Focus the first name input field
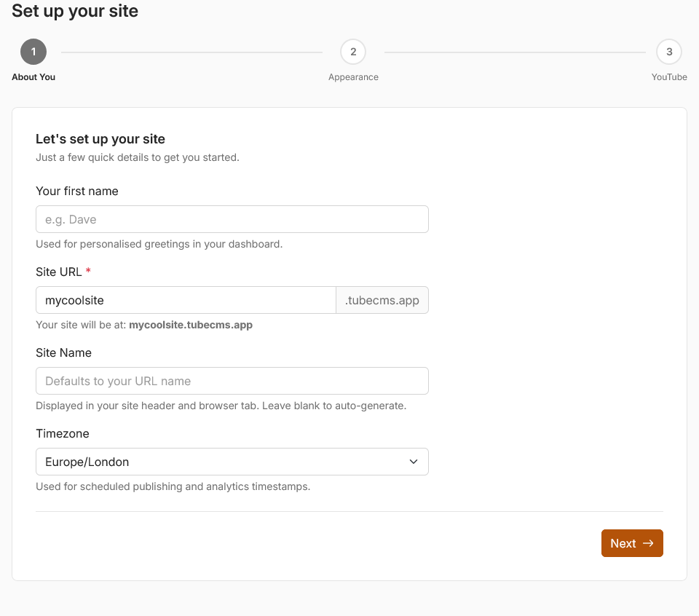The height and width of the screenshot is (616, 699). (232, 218)
